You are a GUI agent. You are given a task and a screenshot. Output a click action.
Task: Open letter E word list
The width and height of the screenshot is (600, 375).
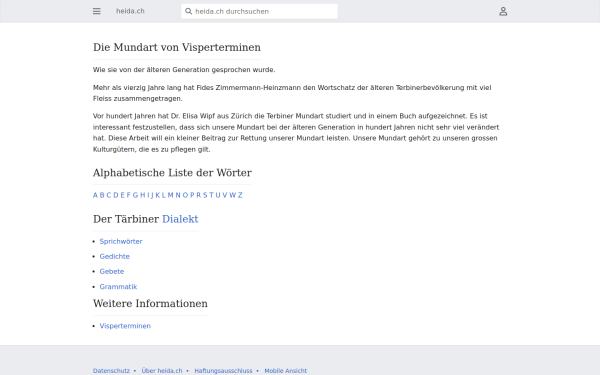[x=122, y=195]
